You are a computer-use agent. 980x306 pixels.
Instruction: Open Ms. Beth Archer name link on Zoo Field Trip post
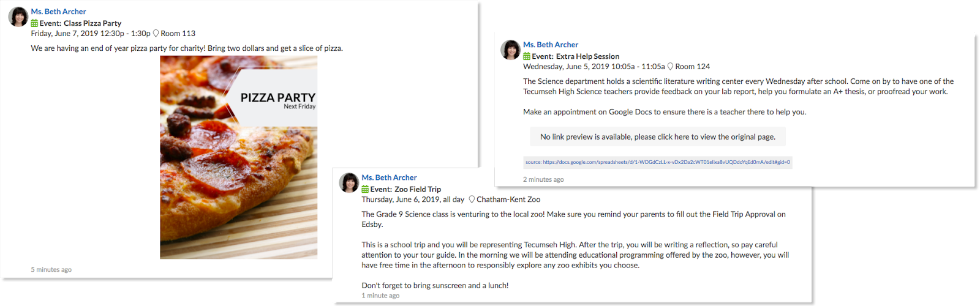point(389,177)
